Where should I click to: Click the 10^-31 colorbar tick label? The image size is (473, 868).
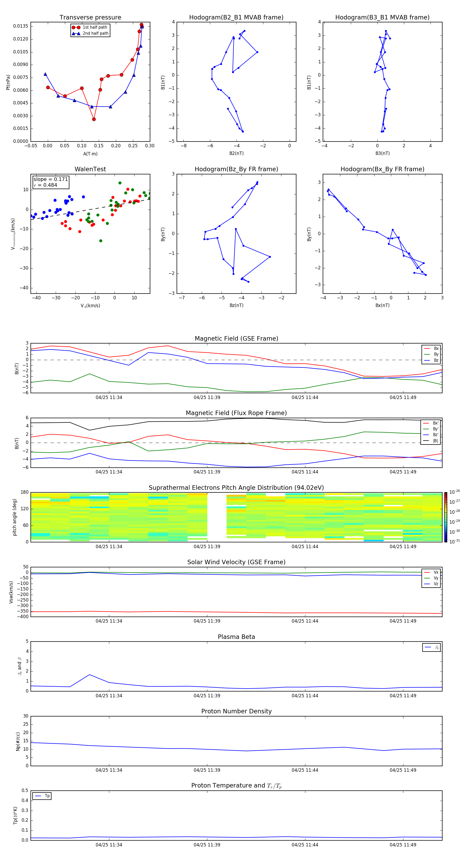(x=455, y=542)
